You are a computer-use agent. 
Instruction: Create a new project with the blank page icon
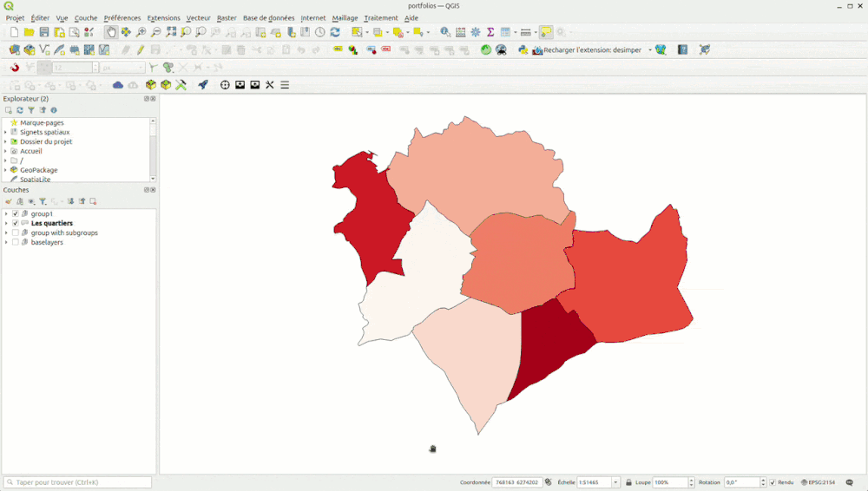coord(15,32)
